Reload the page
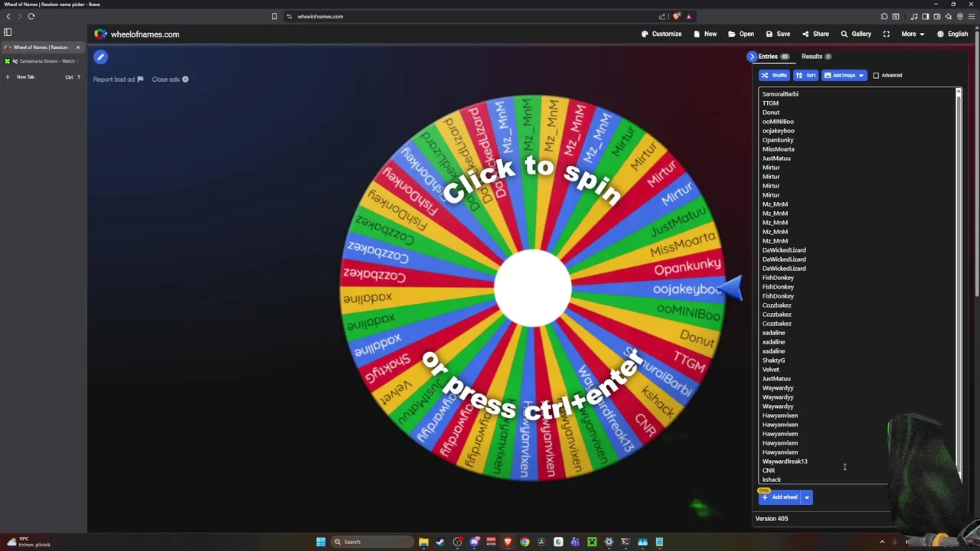 click(31, 16)
